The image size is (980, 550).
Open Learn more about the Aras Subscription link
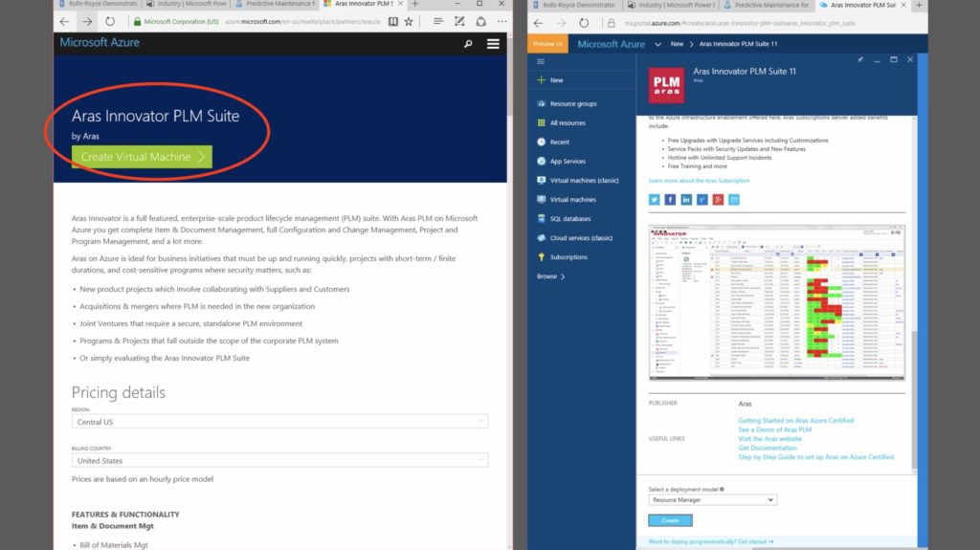click(x=699, y=181)
